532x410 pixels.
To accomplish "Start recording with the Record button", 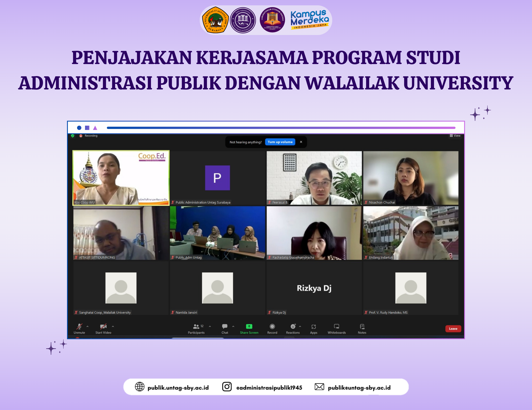I will (x=272, y=329).
